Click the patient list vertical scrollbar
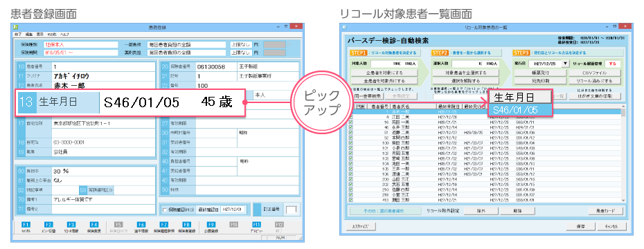Screen dimensions: 644x249 (x=624, y=154)
